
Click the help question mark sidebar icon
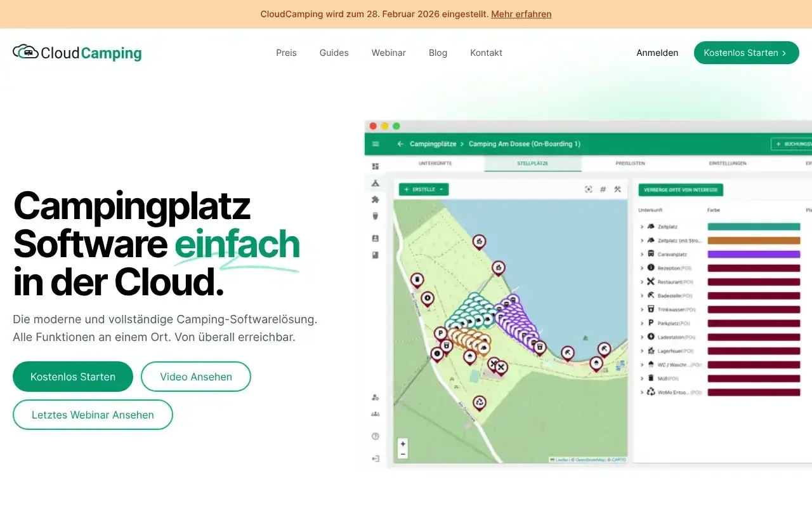coord(376,436)
